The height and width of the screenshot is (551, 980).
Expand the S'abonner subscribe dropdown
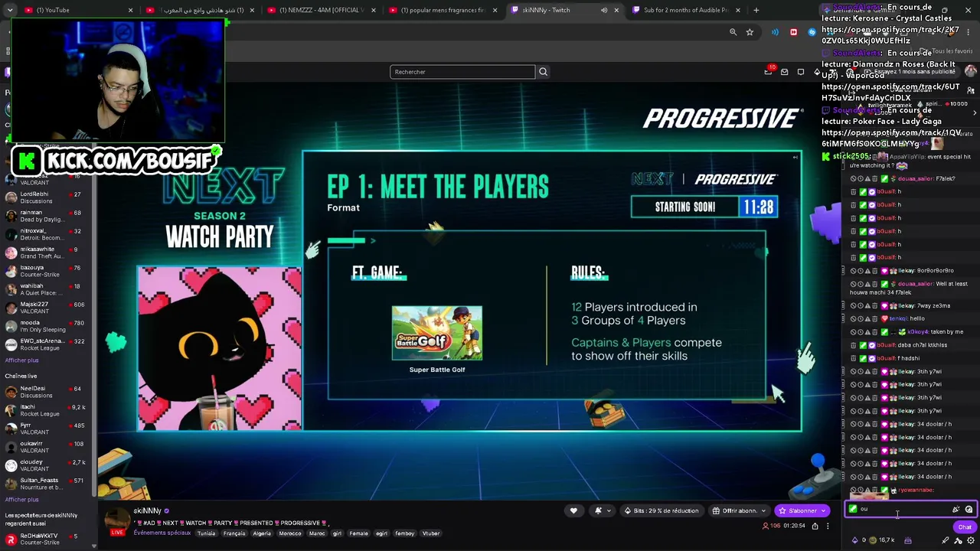click(x=824, y=510)
